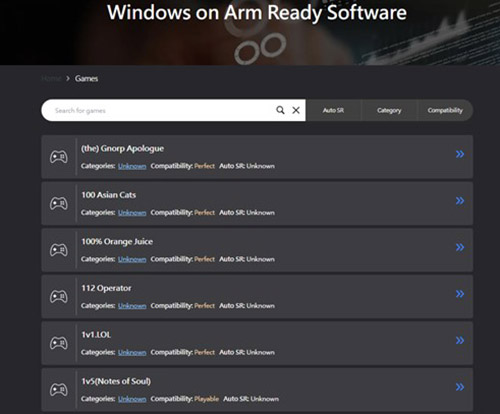Viewport: 500px width, 414px height.
Task: Click Playable compatibility value for 1v5(Notes of Soul)
Action: click(x=207, y=399)
